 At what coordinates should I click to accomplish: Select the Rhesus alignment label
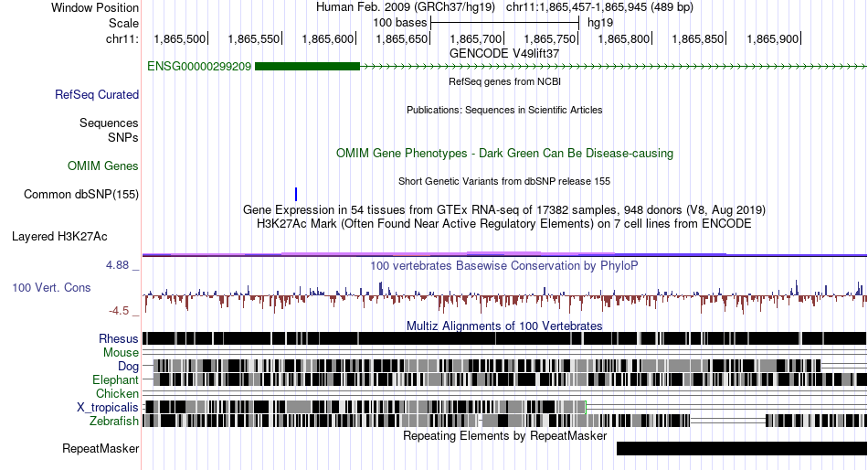119,338
